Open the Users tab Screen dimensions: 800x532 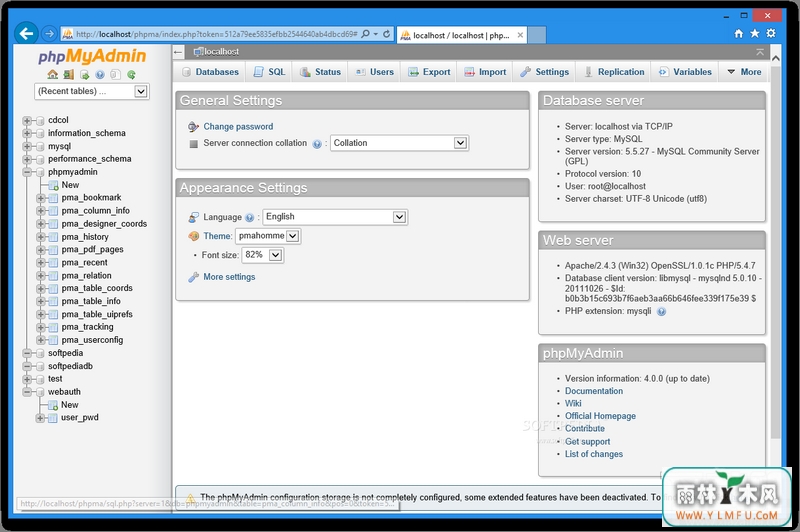tap(374, 72)
